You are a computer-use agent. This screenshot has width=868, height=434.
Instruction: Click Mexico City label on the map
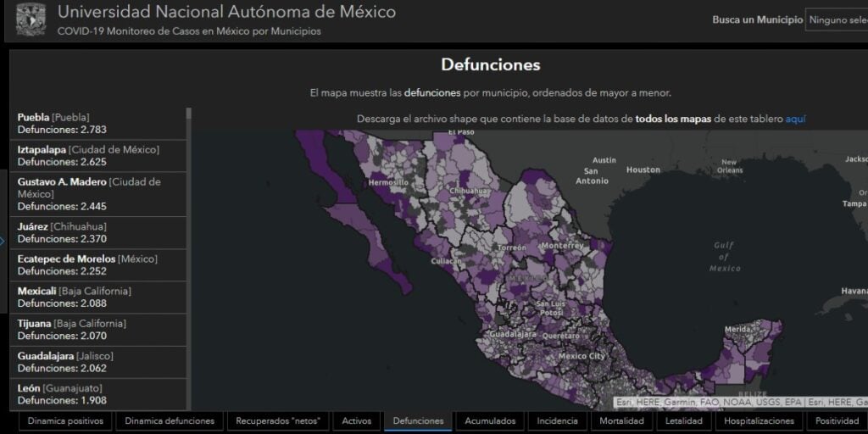pyautogui.click(x=581, y=356)
